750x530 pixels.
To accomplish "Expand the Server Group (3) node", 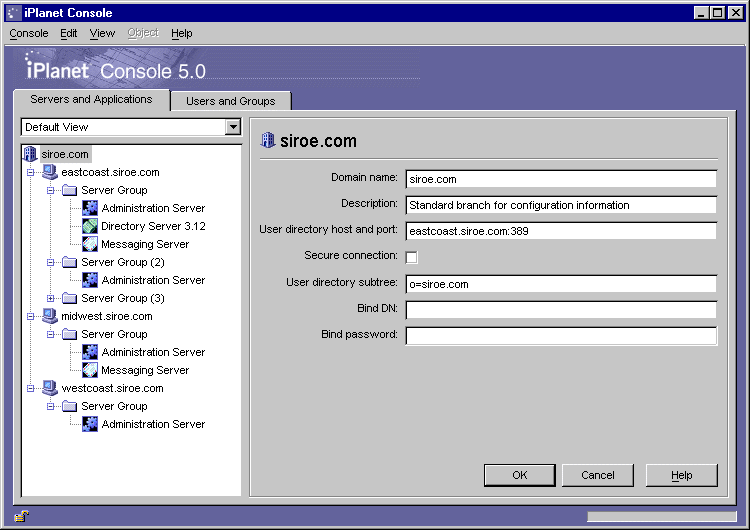I will click(x=51, y=298).
